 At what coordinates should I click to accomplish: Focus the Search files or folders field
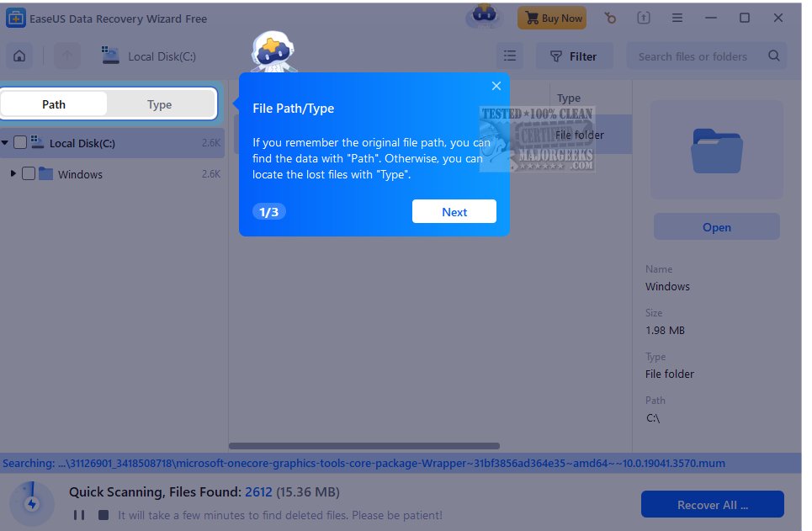706,56
